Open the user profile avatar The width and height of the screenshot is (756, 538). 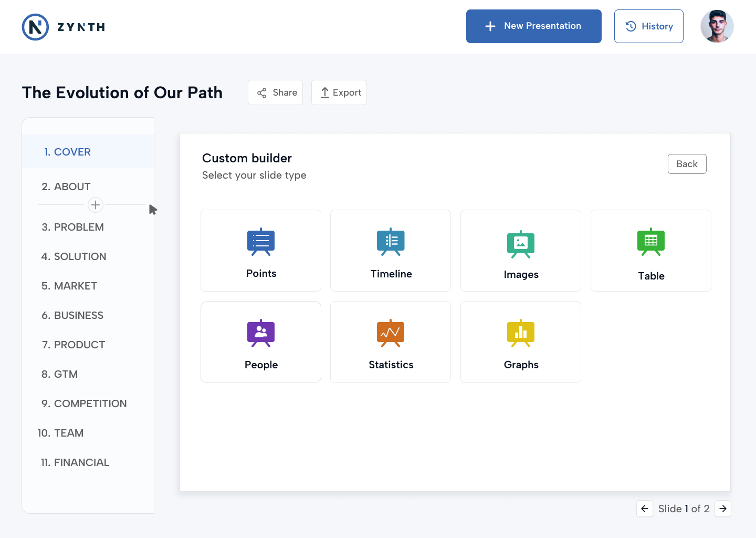click(717, 26)
